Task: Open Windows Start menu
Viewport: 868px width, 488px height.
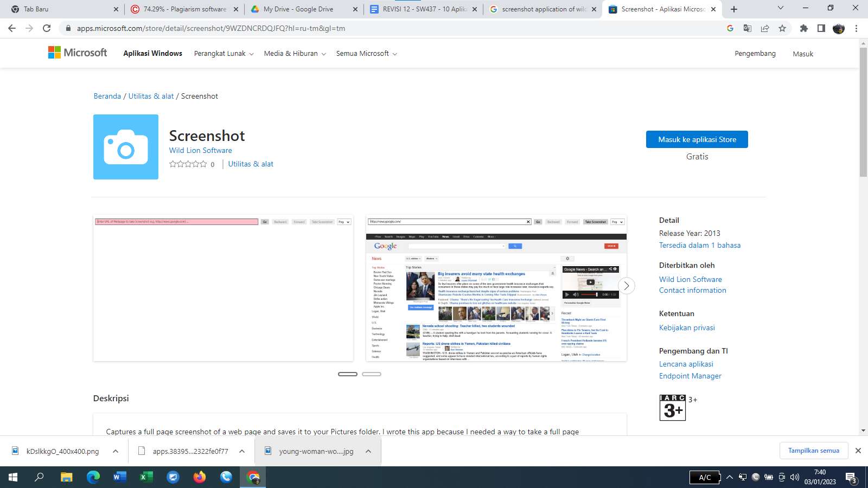Action: point(13,477)
